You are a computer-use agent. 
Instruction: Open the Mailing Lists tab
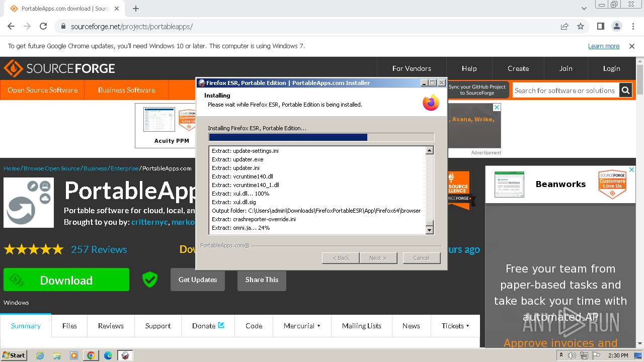361,326
